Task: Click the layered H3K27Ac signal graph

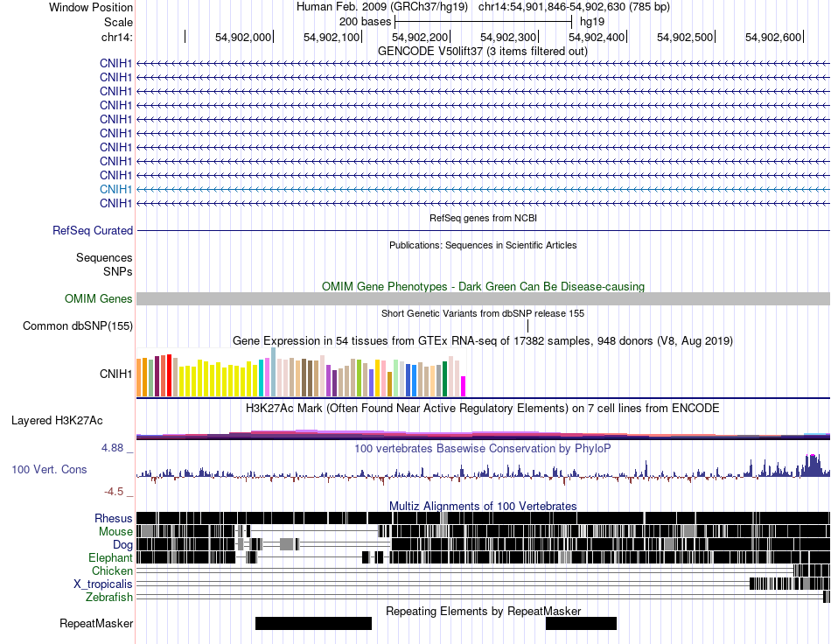Action: pyautogui.click(x=483, y=434)
